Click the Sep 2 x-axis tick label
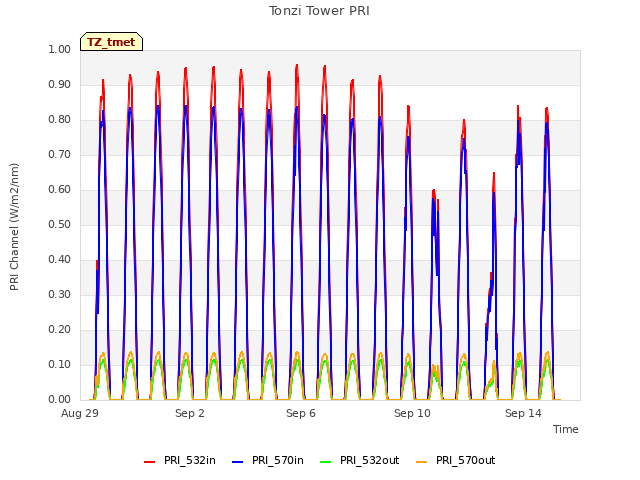 point(190,413)
